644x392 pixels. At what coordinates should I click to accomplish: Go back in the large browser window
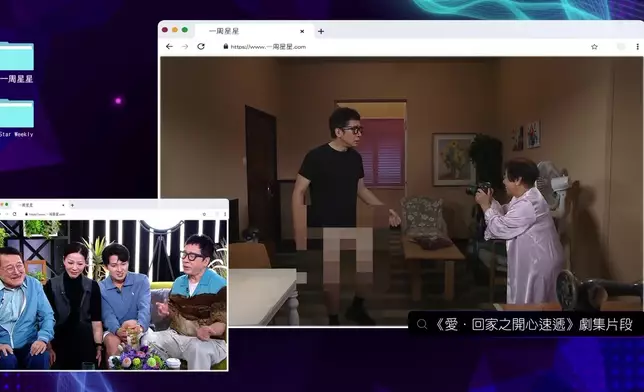coord(169,46)
